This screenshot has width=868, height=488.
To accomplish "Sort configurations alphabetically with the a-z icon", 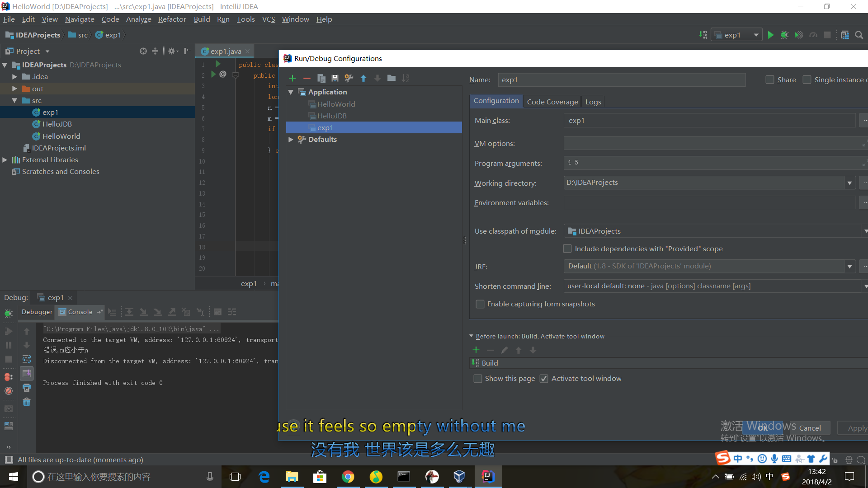I will (406, 78).
